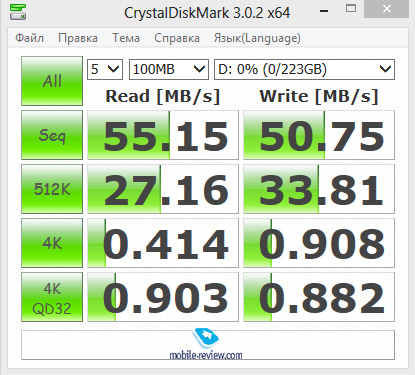This screenshot has width=415, height=375.
Task: Open the test run count dropdown showing 5
Action: tap(105, 69)
